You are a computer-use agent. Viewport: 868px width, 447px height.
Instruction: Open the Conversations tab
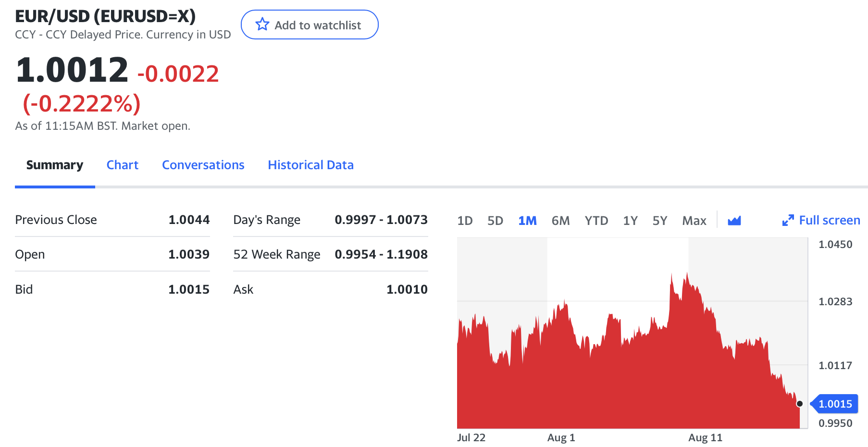pyautogui.click(x=203, y=165)
